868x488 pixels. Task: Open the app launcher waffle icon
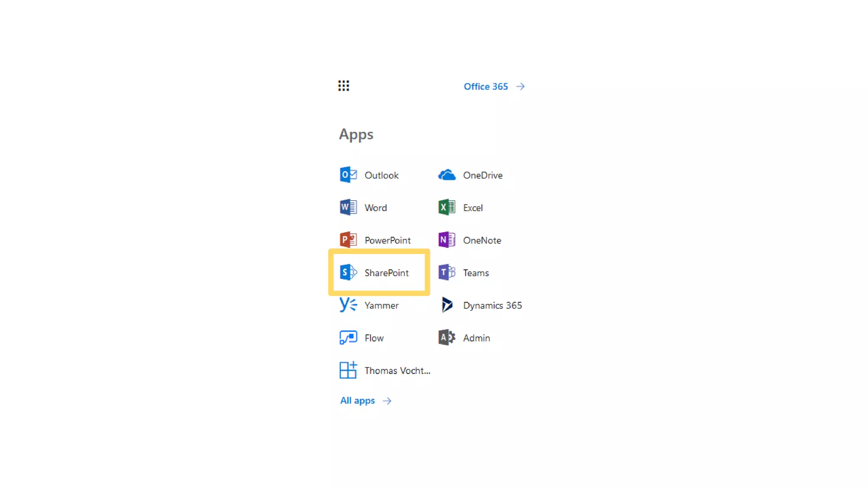(343, 86)
